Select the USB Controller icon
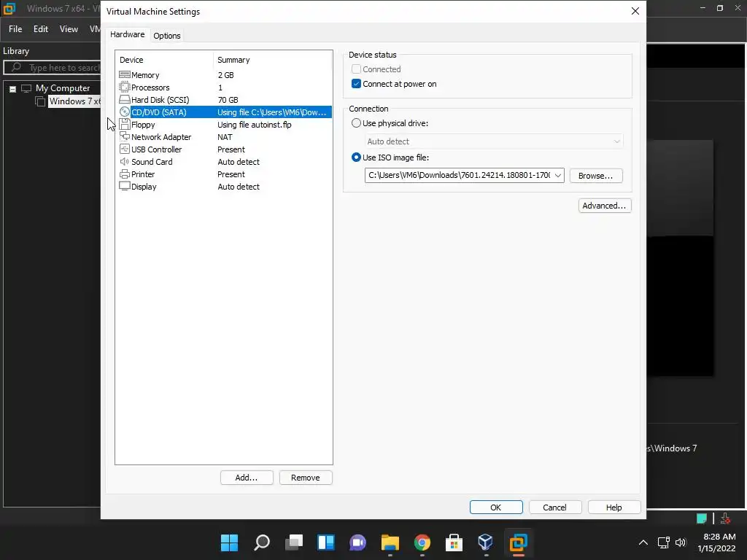The height and width of the screenshot is (560, 747). click(x=124, y=149)
